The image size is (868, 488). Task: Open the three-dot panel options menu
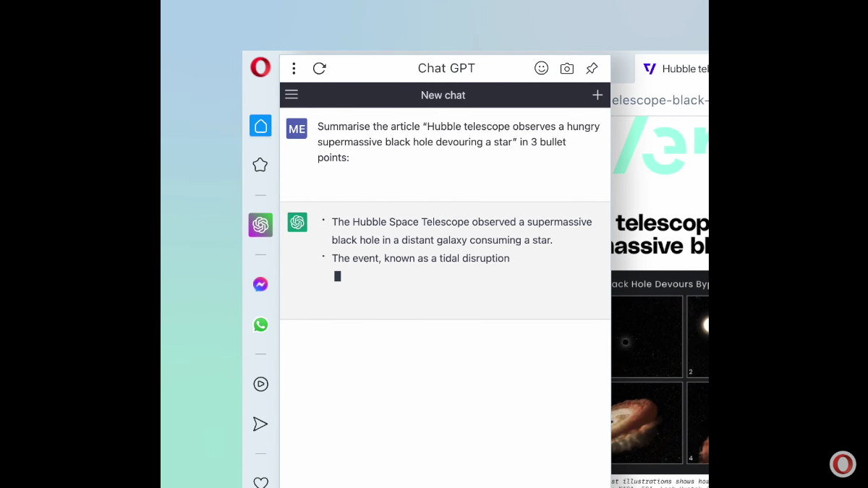click(x=294, y=69)
